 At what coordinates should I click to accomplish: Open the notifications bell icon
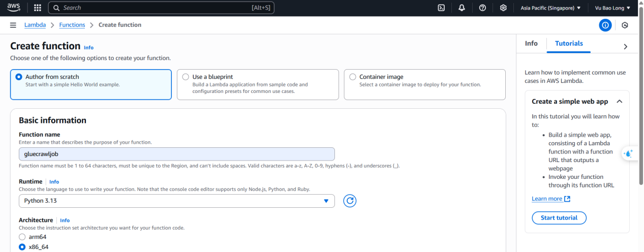pos(462,8)
